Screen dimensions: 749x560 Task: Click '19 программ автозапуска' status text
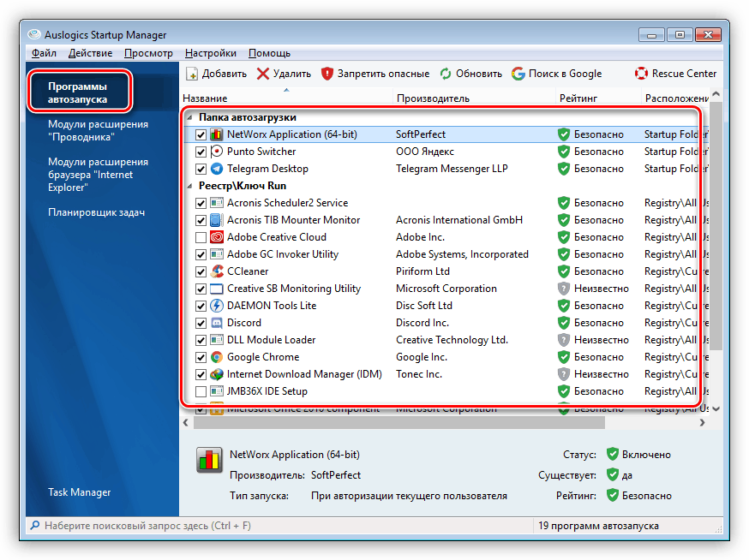(598, 526)
